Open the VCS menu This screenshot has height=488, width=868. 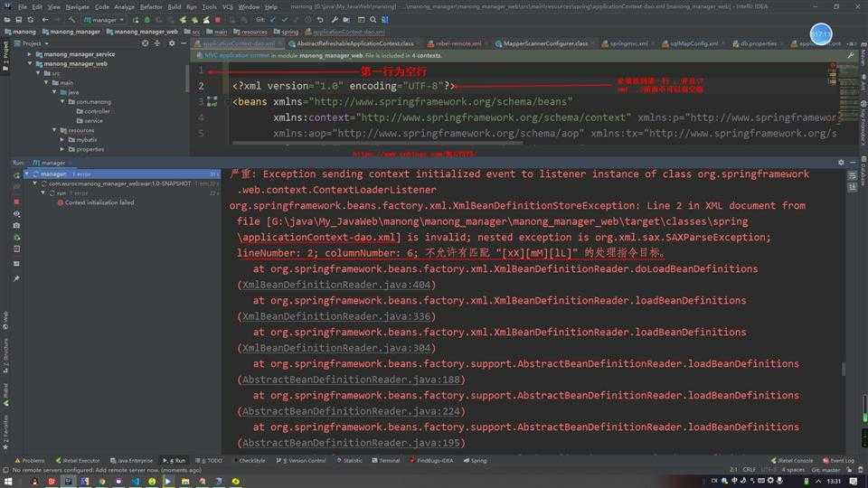228,6
